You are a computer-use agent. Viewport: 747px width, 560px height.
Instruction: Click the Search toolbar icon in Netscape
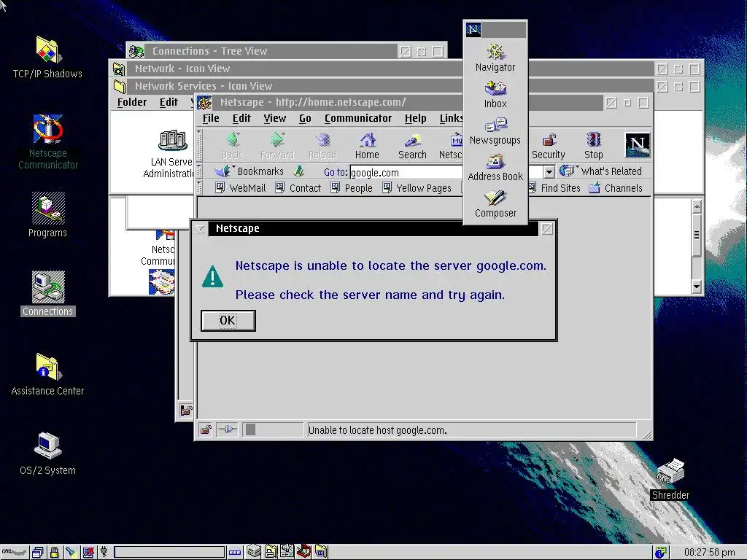tap(412, 145)
